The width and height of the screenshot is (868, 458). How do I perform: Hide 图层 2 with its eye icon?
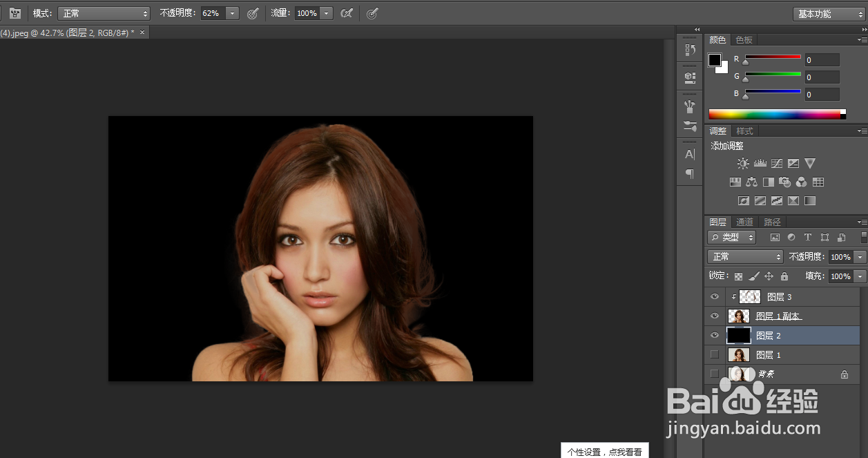coord(715,335)
